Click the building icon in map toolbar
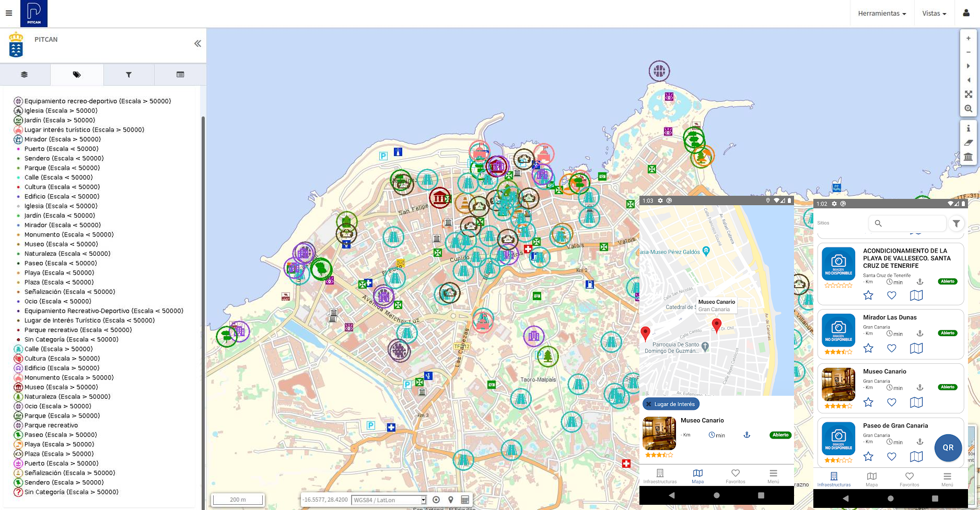 (968, 157)
